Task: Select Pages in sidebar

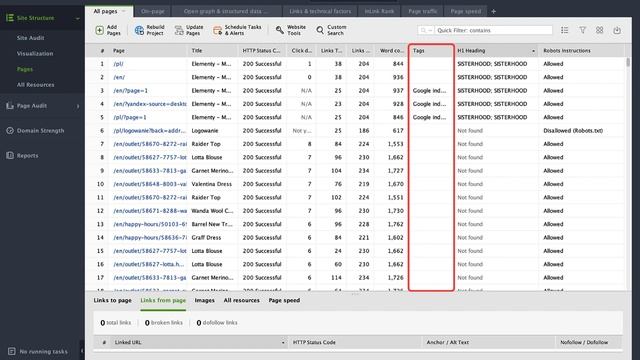Action: 24,69
